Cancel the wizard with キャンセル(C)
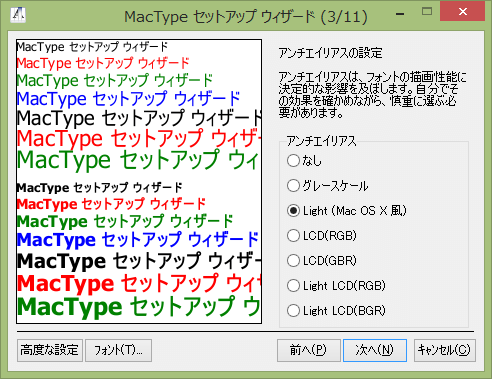Screen dimensions: 492x379 pos(445,350)
